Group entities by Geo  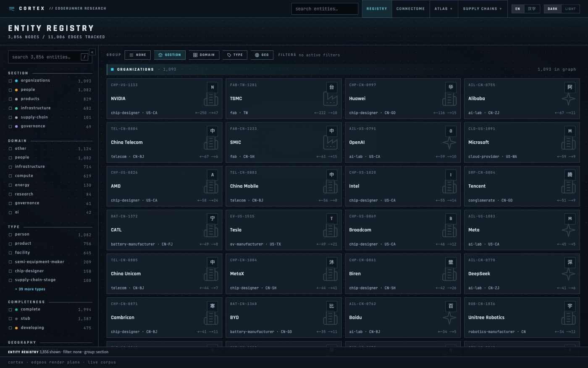[262, 55]
